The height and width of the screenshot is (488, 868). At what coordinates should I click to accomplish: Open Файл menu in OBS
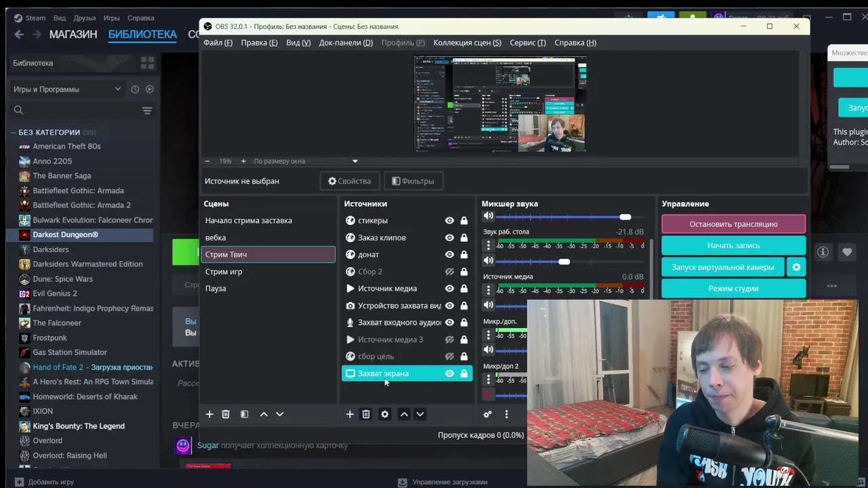pyautogui.click(x=218, y=43)
